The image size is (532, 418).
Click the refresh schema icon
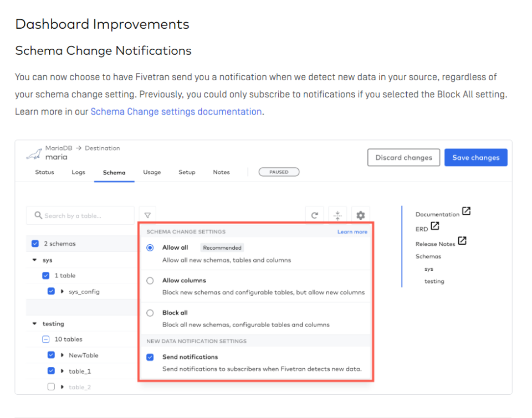pos(314,215)
